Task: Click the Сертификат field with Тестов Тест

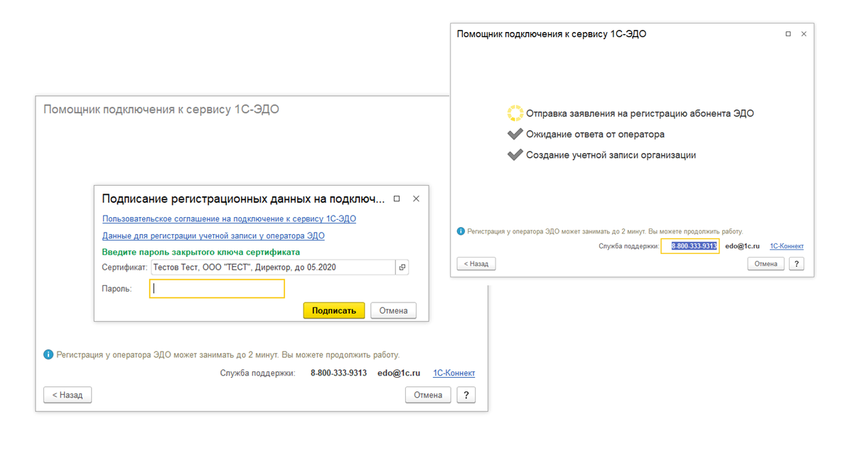Action: tap(272, 268)
